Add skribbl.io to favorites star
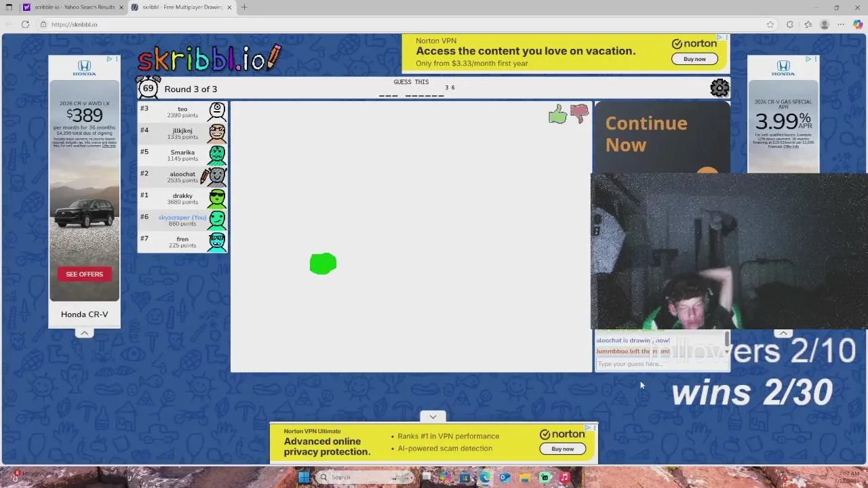The image size is (868, 488). pos(770,24)
